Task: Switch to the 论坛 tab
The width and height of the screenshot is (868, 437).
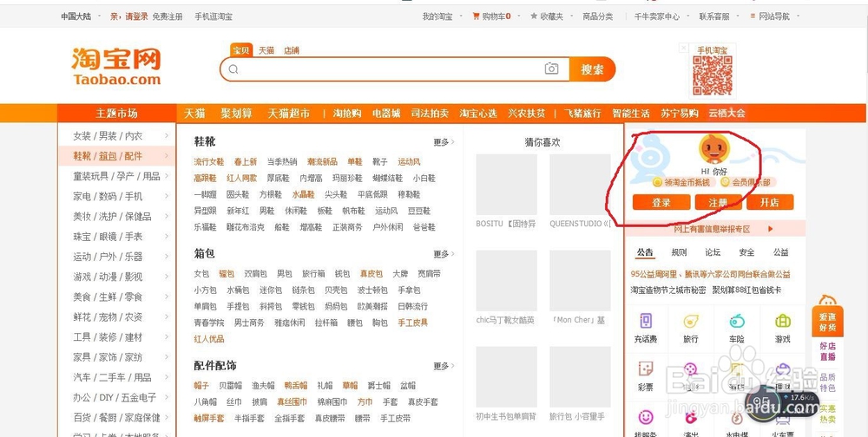Action: (x=713, y=252)
